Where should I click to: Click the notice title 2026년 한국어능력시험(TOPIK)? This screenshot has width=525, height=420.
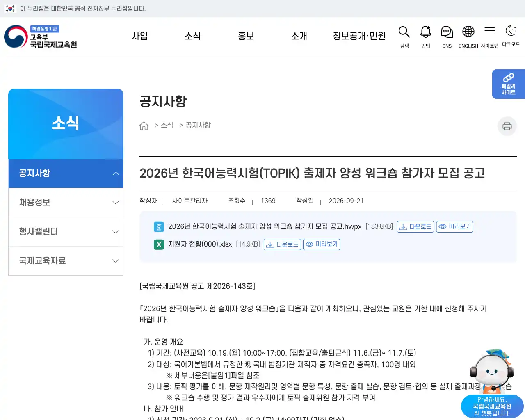click(312, 173)
